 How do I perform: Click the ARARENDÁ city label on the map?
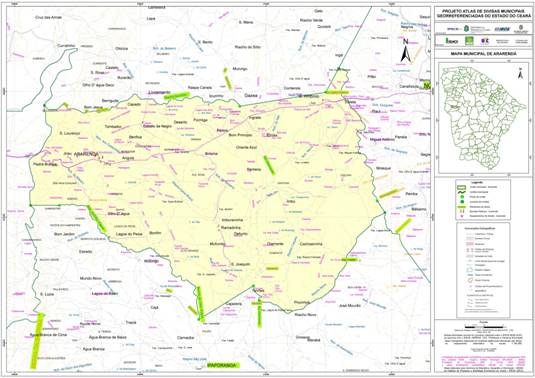click(86, 154)
